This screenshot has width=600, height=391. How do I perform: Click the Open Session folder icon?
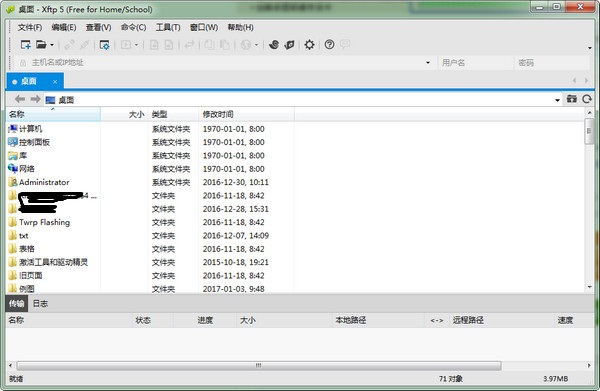pyautogui.click(x=41, y=45)
